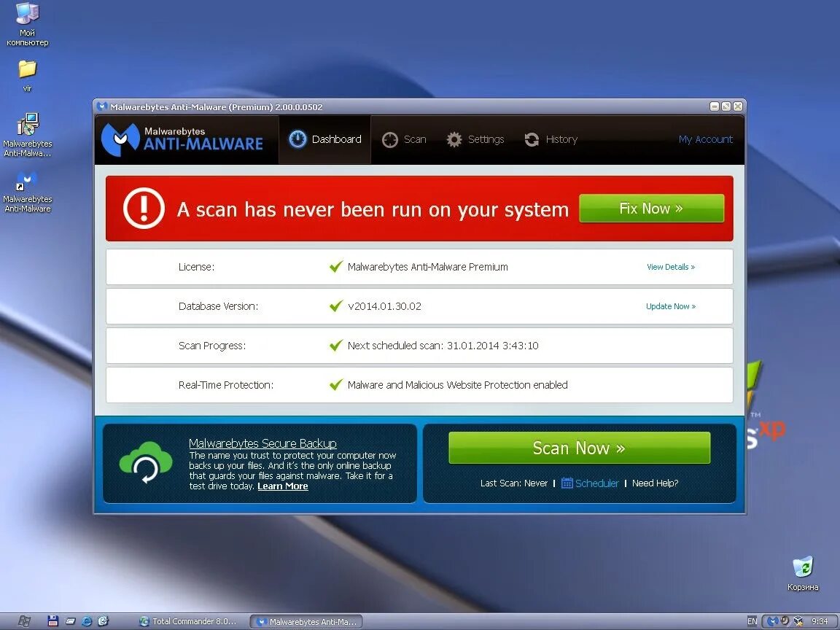
Task: Select the Malwarebytes Anti-Malware shortcut icon
Action: [27, 192]
